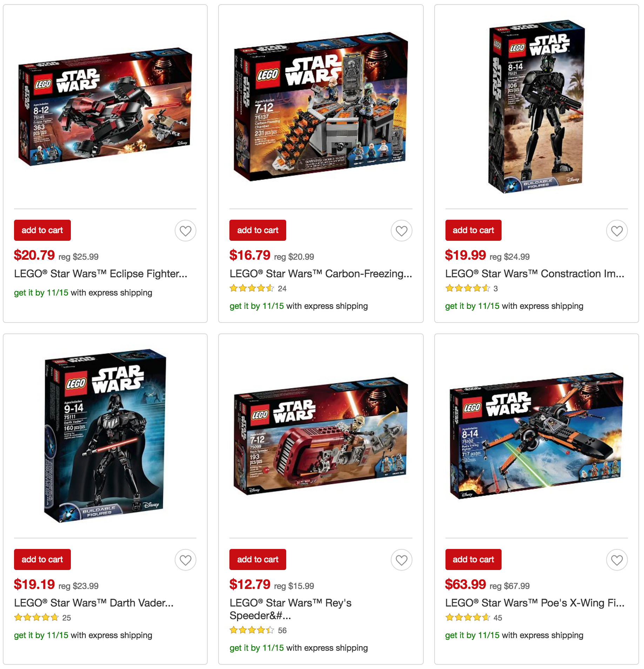
Task: View Darth Vader buildable figure box image
Action: click(x=105, y=436)
